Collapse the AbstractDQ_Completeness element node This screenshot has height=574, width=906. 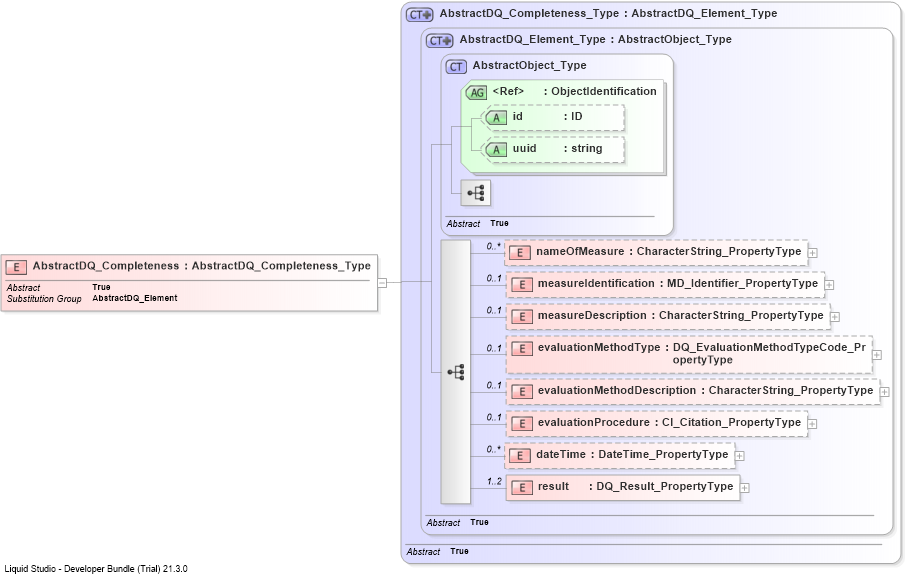pos(382,283)
